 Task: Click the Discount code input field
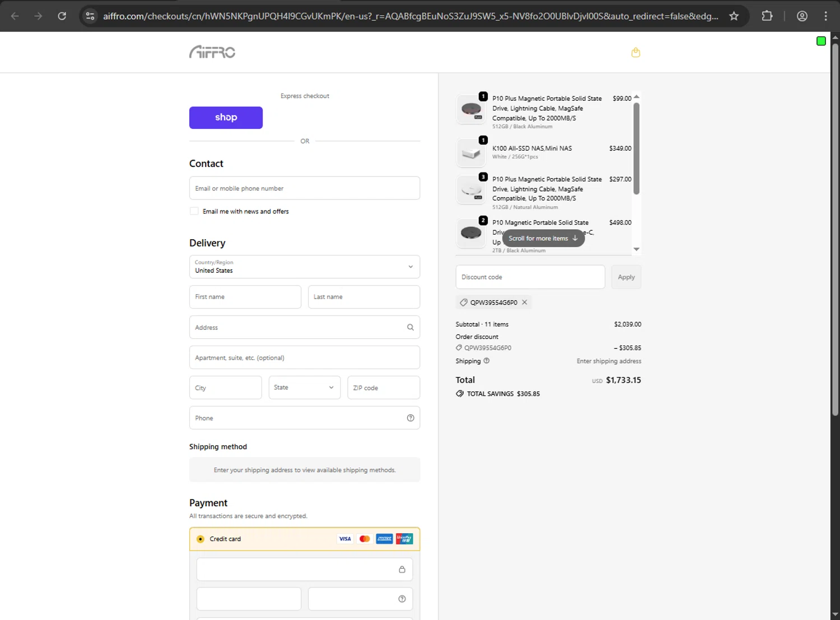point(530,277)
